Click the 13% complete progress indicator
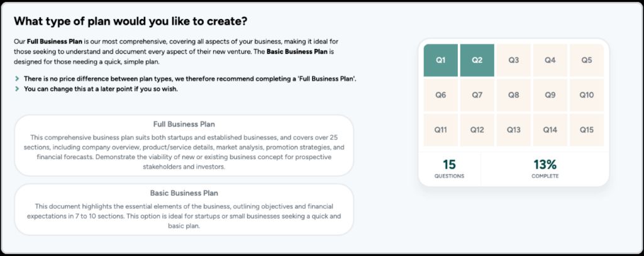Screen dimensions: 644x256 pyautogui.click(x=545, y=169)
